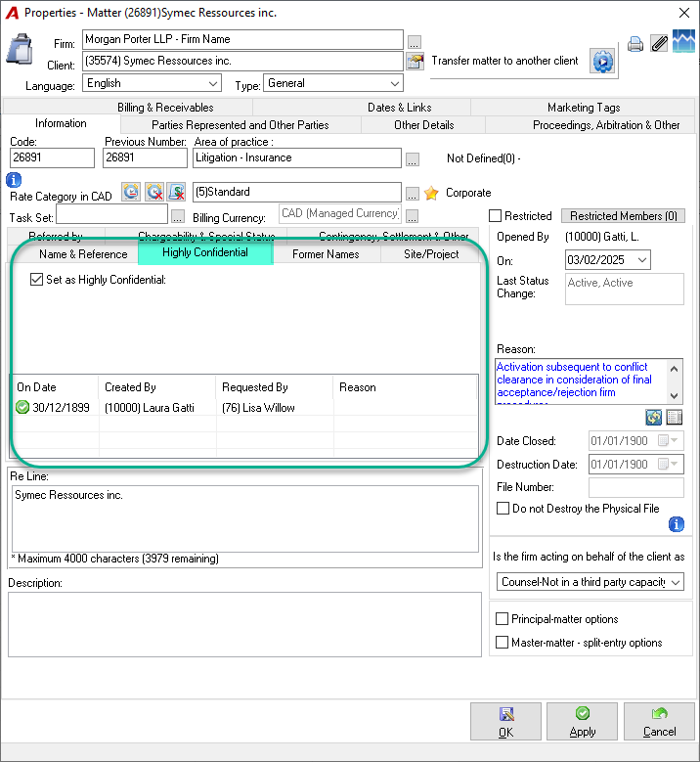Click the refresh status icon under Reason
Screen dimensions: 700x762
pyautogui.click(x=653, y=417)
